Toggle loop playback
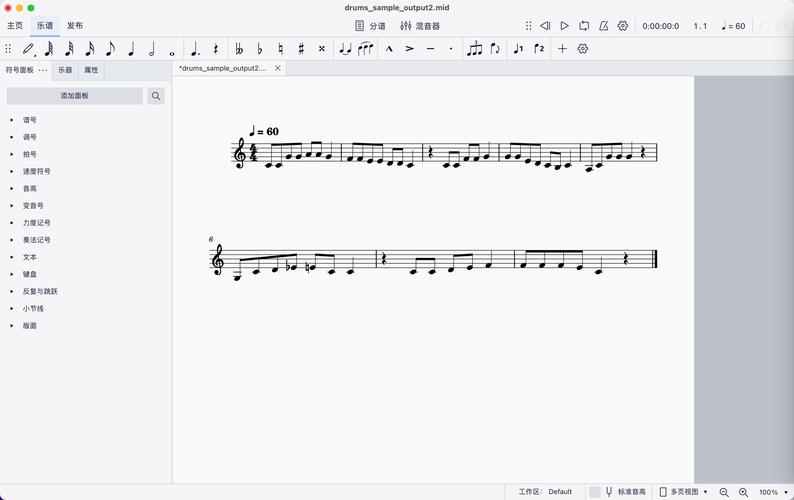The height and width of the screenshot is (500, 794). [584, 26]
